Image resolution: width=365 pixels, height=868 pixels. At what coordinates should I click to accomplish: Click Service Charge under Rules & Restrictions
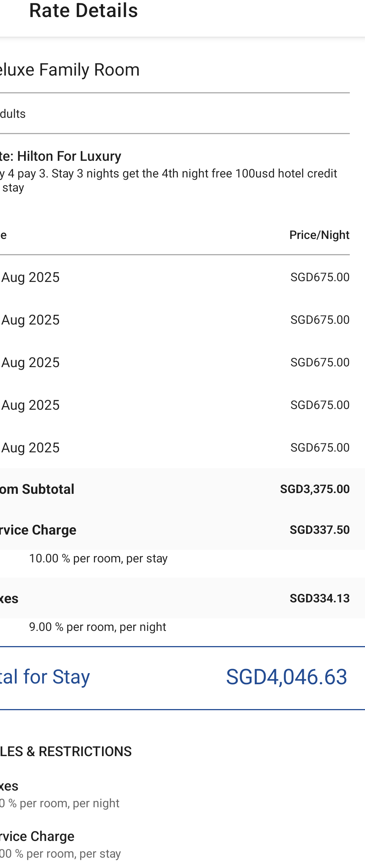pyautogui.click(x=37, y=837)
